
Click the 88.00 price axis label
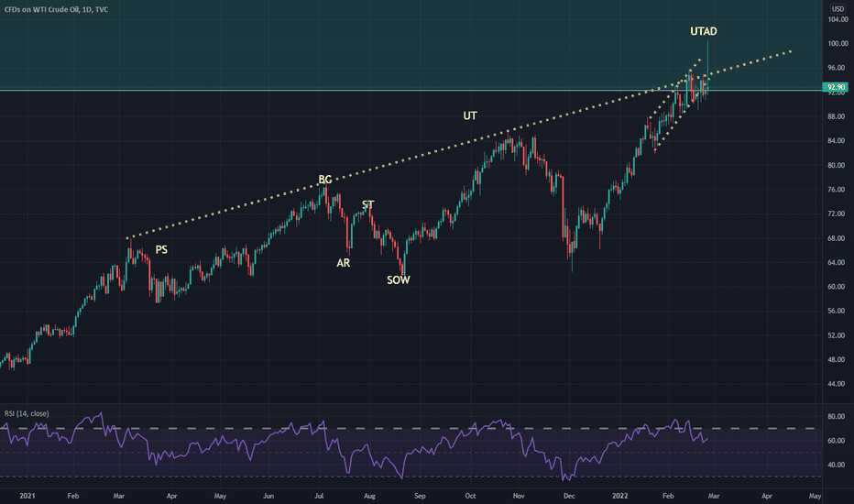(838, 116)
